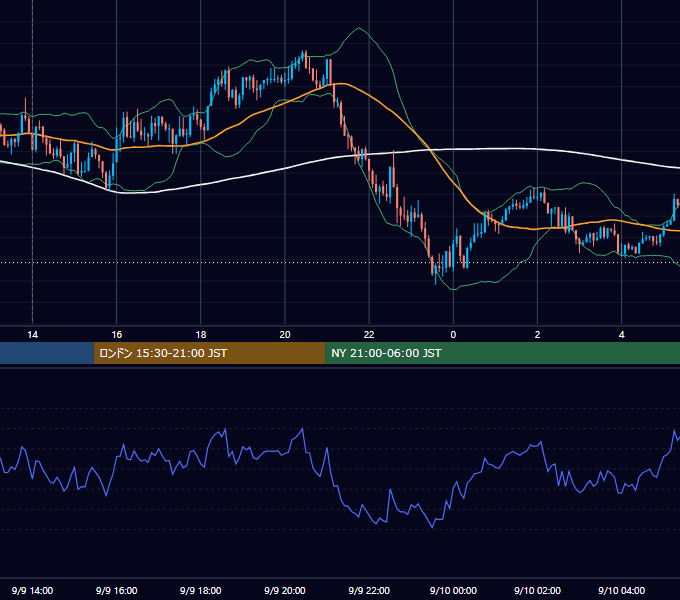Click the 18 hour label on price chart axis
This screenshot has width=680, height=600.
tap(201, 335)
